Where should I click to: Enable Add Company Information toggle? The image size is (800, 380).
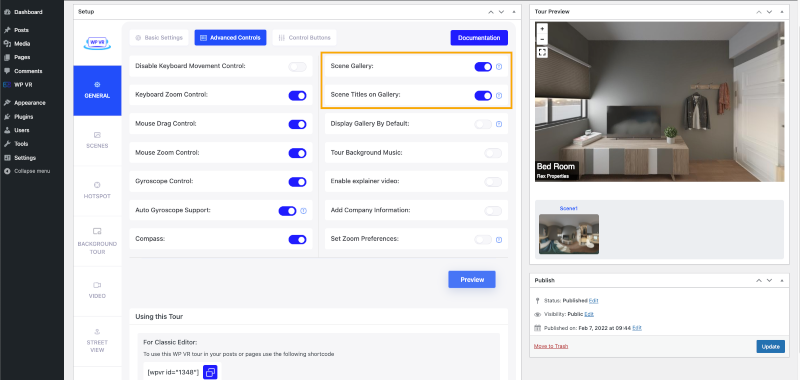[x=493, y=211]
